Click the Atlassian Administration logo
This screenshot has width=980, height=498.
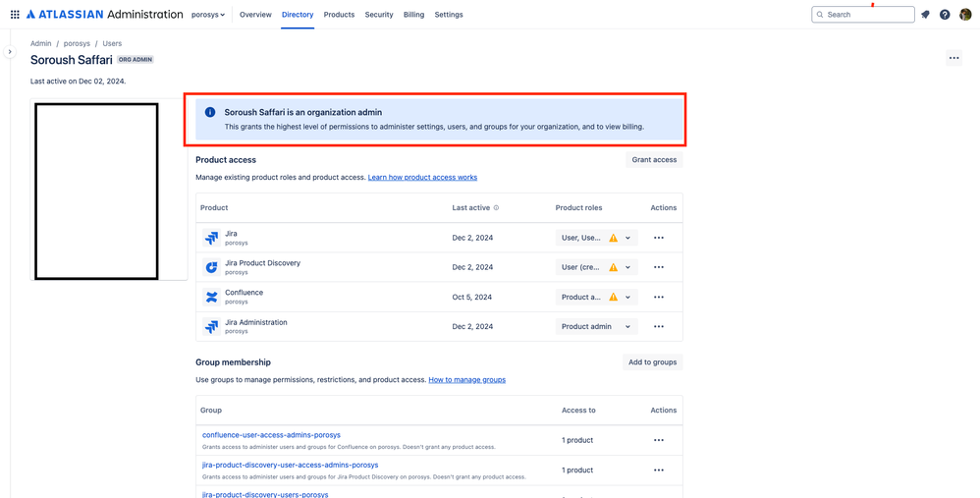(105, 15)
